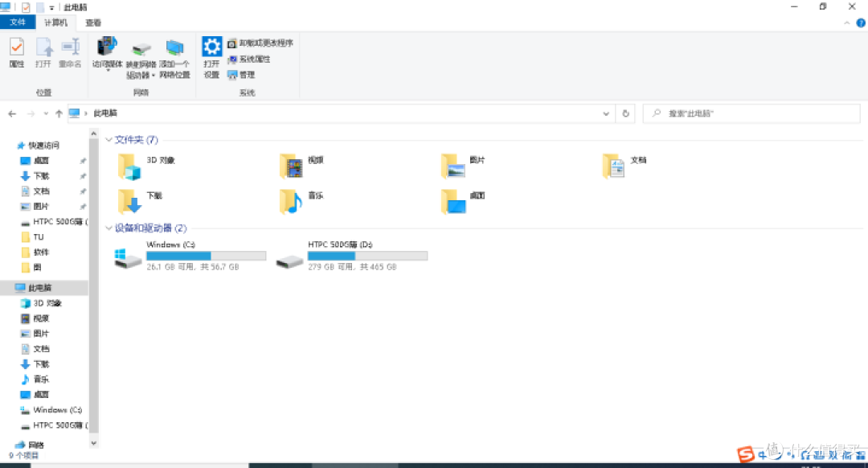868x468 pixels.
Task: Click the sidebar scrollbar down arrow
Action: 93,443
